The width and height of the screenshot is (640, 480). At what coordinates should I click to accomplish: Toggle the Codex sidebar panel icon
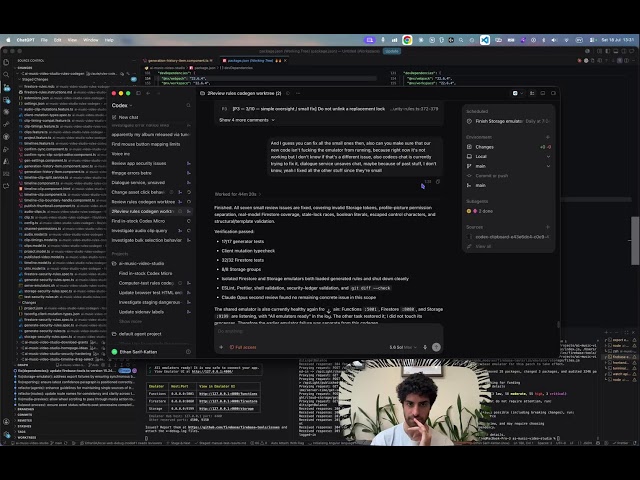click(x=138, y=93)
